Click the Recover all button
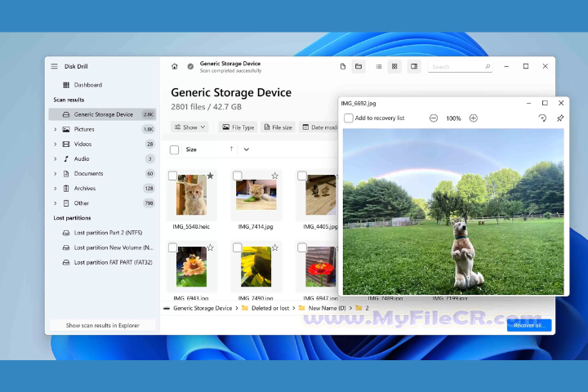Viewport: 588px width, 392px height. (x=529, y=325)
